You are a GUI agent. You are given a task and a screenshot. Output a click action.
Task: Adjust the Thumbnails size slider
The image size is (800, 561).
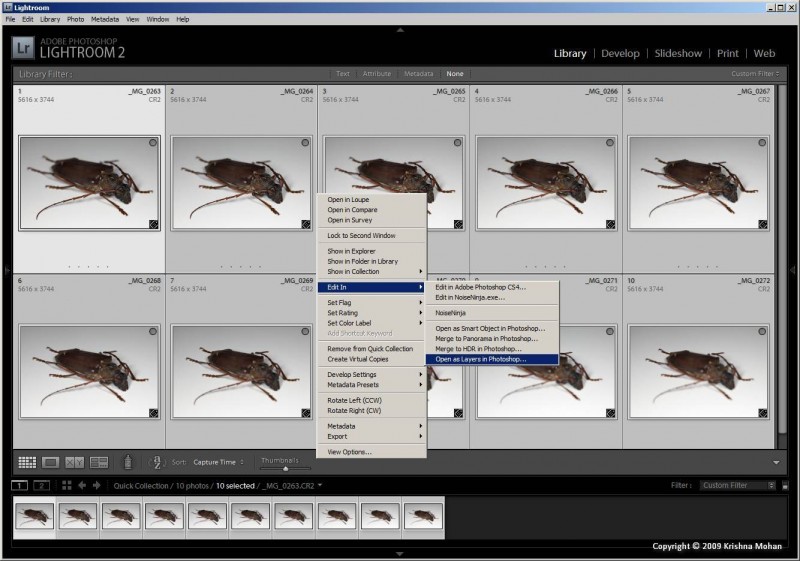(285, 468)
